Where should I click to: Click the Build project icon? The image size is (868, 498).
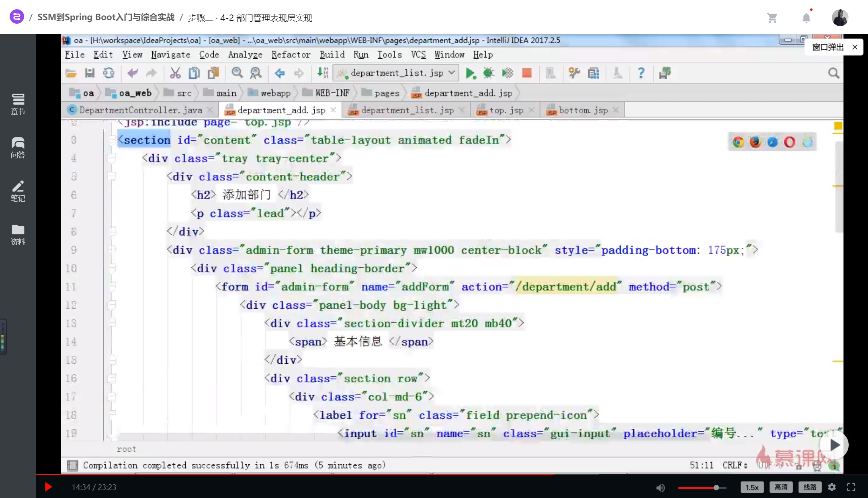(x=322, y=73)
